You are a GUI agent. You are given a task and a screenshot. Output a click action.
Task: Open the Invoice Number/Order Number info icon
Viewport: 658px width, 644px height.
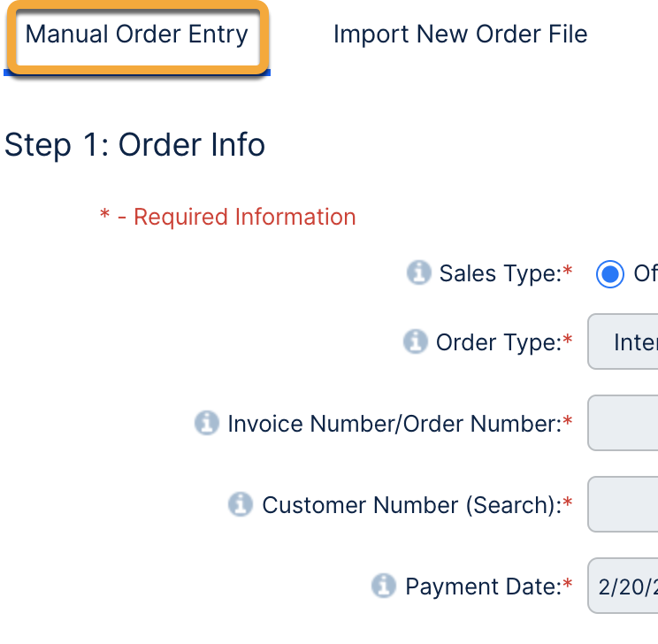206,423
